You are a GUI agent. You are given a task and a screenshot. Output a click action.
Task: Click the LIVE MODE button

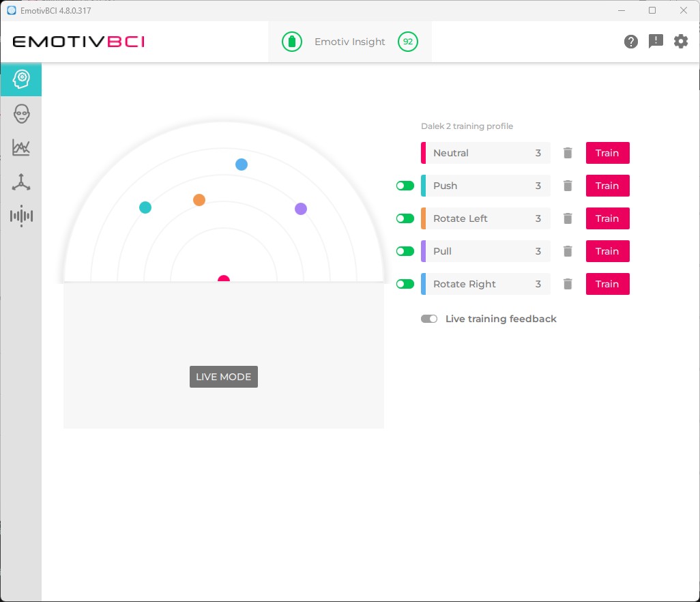point(224,377)
